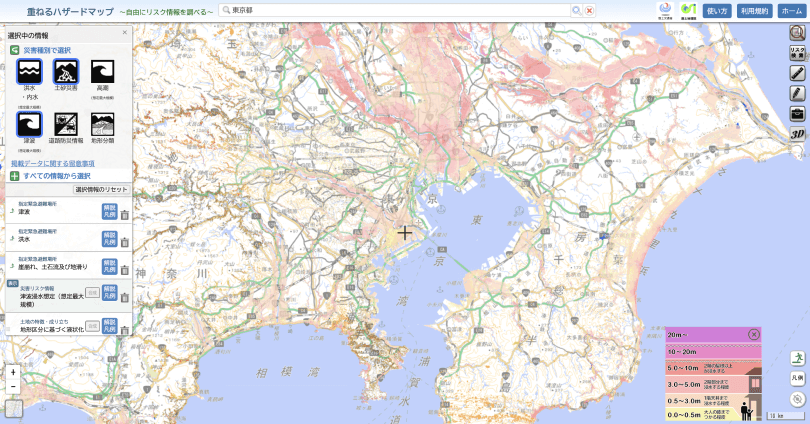Viewport: 810px width, 424px height.
Task: Select the 土砂災害 landslide hazard icon
Action: (x=66, y=71)
